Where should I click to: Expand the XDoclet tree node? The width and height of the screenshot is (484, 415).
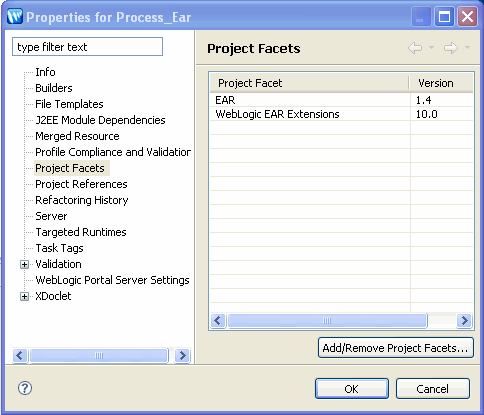(24, 296)
